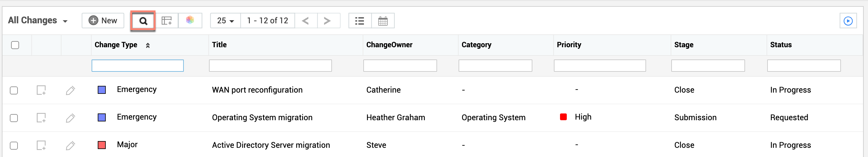Click the play icon at top right
Screen dimensions: 868x157
pos(848,21)
